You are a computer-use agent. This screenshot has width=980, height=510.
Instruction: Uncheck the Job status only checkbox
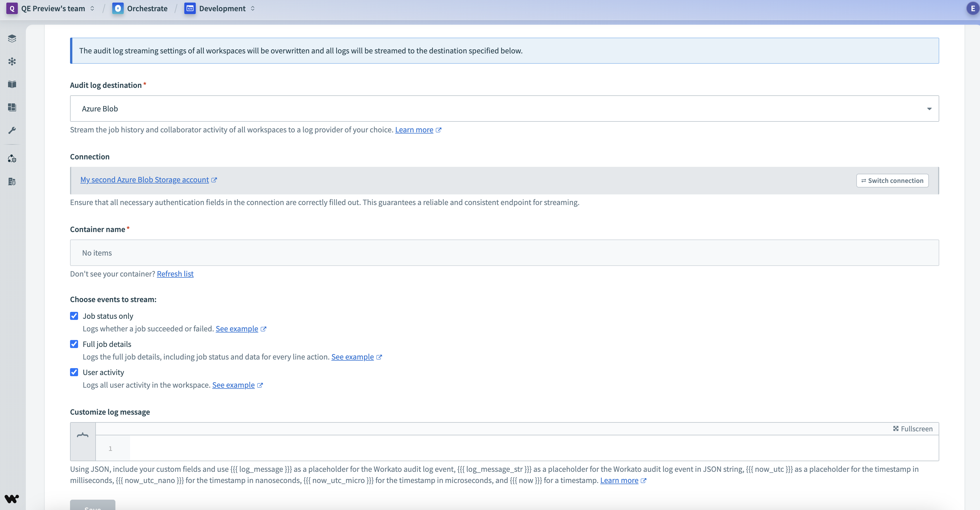click(74, 316)
